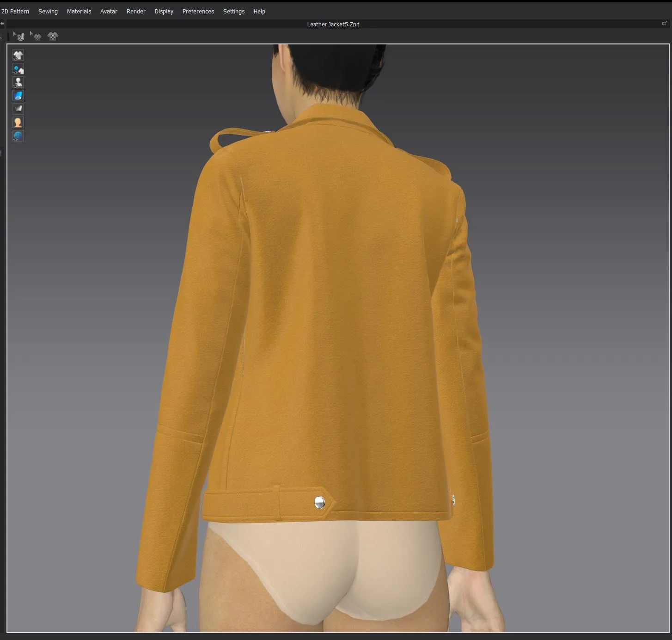Screen dimensions: 672x640
Task: Choose the Transform Pattern toolbar icon
Action: 53,36
